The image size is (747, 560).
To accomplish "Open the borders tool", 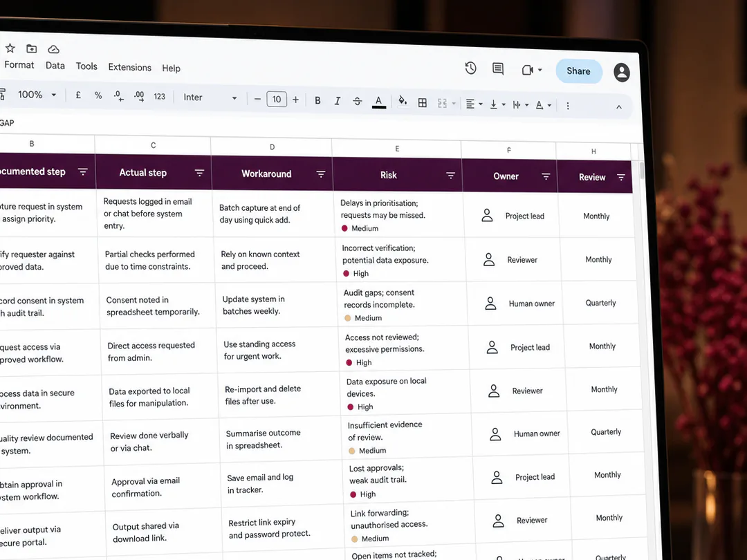I will (422, 103).
